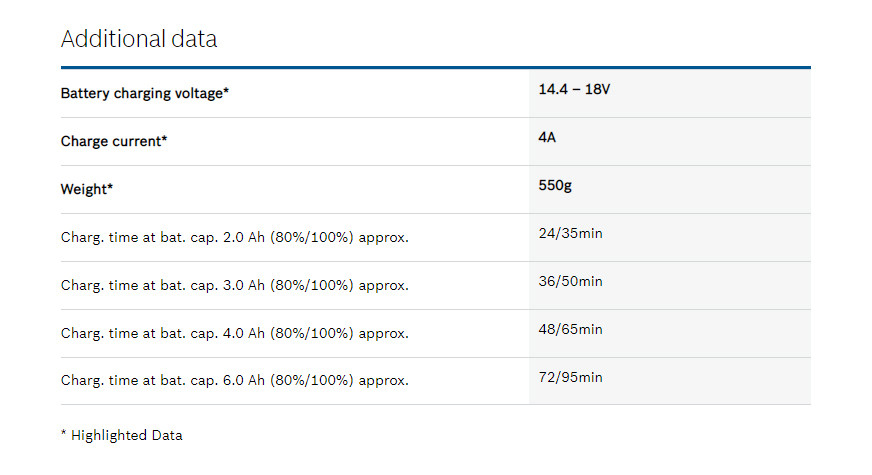Click the 14.4 – 18V voltage value
Screen dimensions: 872x475
click(x=574, y=89)
